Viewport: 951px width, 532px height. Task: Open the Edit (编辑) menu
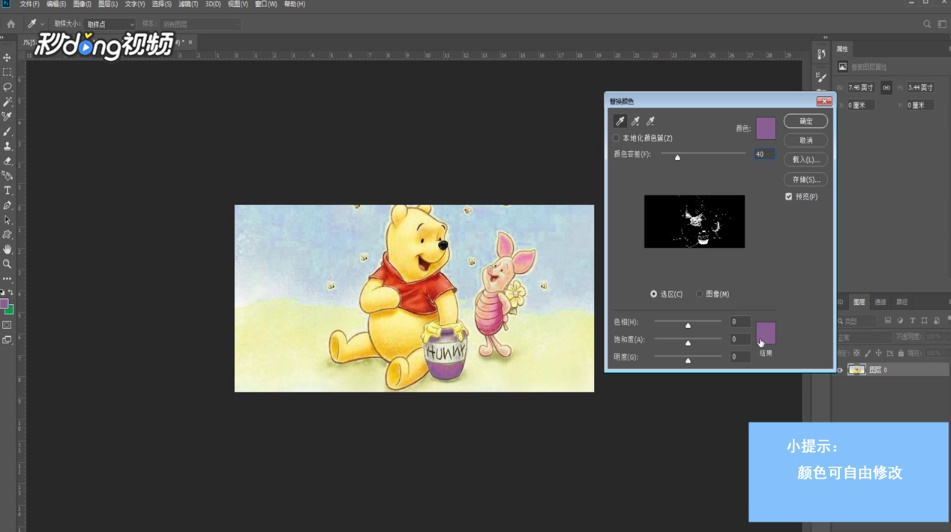[x=56, y=4]
